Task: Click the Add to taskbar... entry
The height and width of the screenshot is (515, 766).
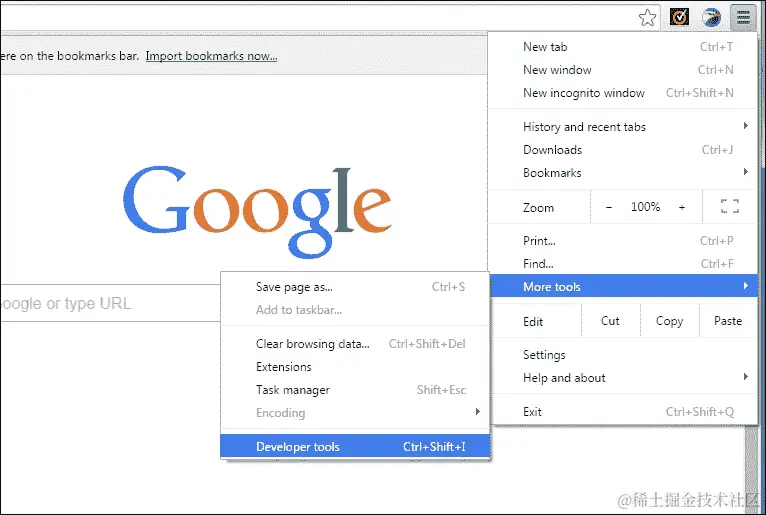Action: tap(355, 310)
